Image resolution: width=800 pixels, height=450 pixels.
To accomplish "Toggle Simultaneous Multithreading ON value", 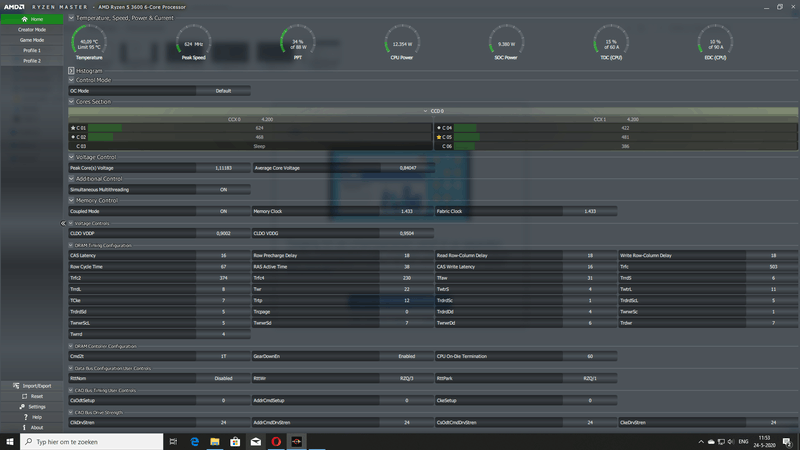I will pos(223,190).
